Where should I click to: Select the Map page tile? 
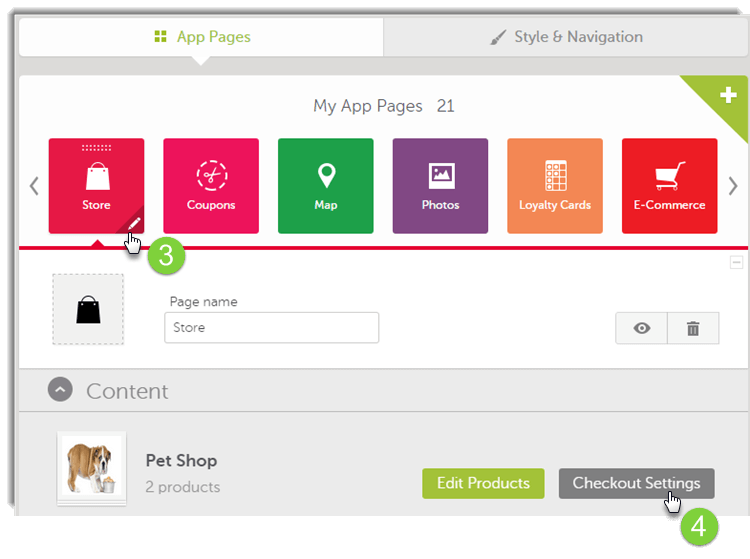click(x=325, y=186)
